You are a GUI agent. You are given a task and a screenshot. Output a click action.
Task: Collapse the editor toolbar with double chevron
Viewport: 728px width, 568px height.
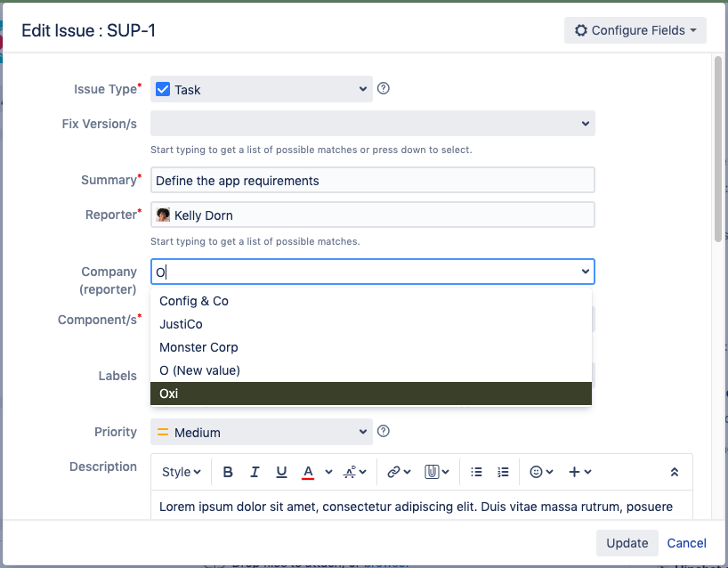675,472
